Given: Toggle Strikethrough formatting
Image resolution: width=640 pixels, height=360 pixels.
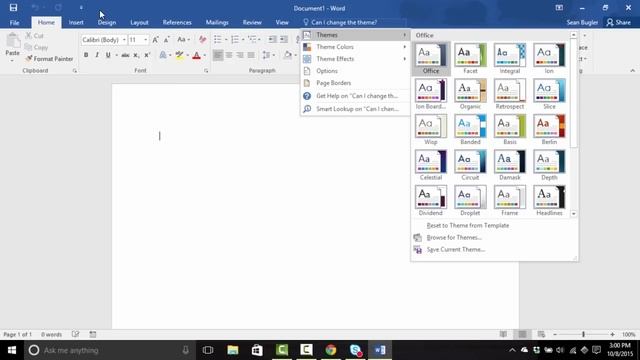Looking at the screenshot, I should click(x=125, y=55).
